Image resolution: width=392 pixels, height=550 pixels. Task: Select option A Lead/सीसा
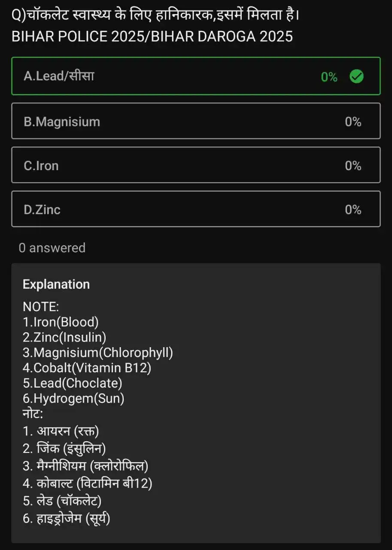[196, 76]
